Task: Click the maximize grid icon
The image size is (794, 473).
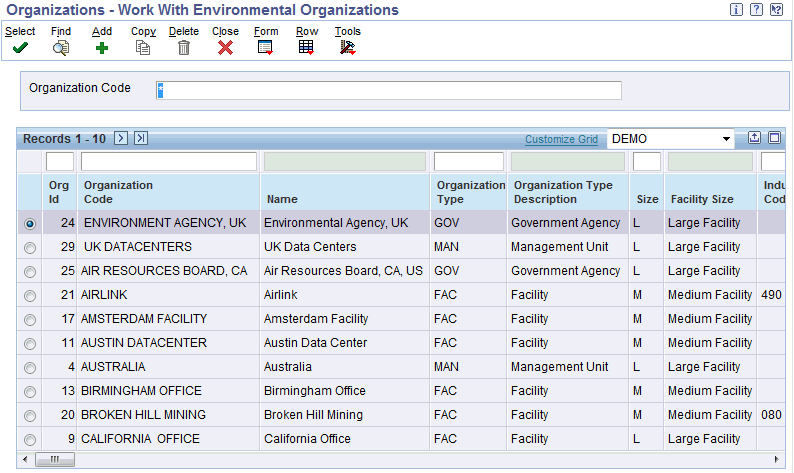Action: click(x=774, y=138)
